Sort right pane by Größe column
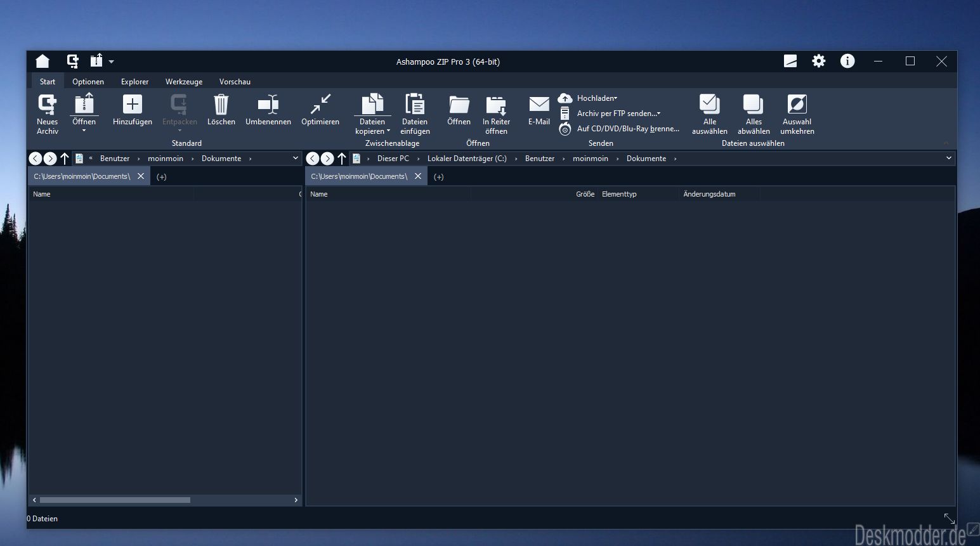This screenshot has width=980, height=546. pyautogui.click(x=534, y=194)
